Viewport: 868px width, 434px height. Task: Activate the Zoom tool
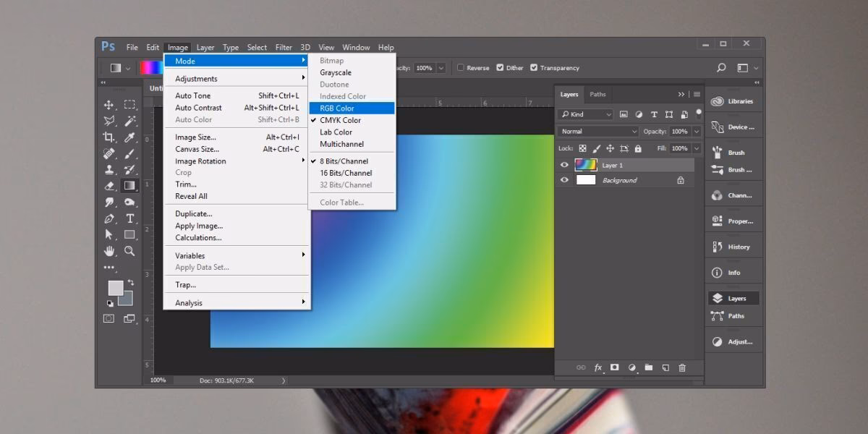click(x=130, y=252)
